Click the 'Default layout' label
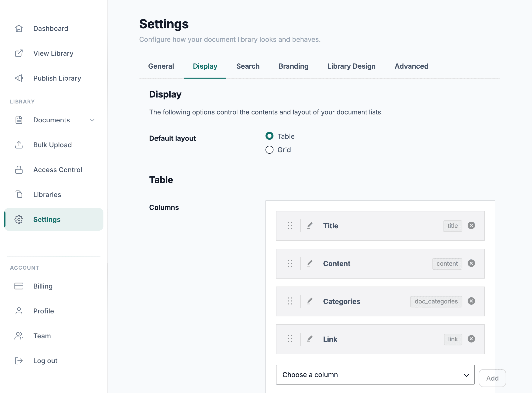This screenshot has width=532, height=393. coord(172,138)
